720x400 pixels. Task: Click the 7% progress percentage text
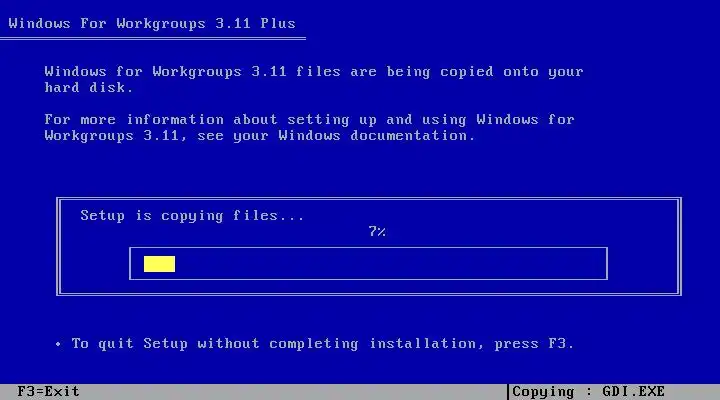(377, 231)
